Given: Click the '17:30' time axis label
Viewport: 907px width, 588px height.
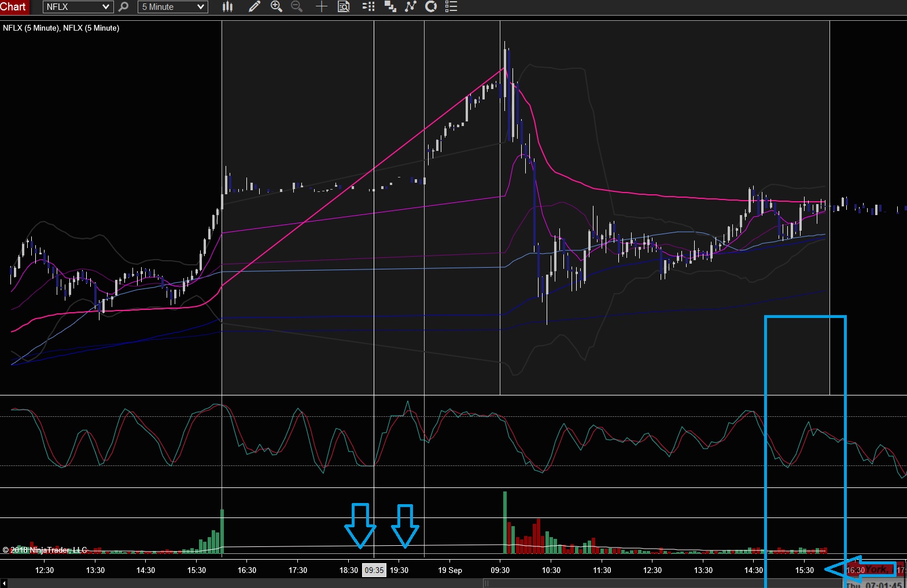Looking at the screenshot, I should point(298,570).
